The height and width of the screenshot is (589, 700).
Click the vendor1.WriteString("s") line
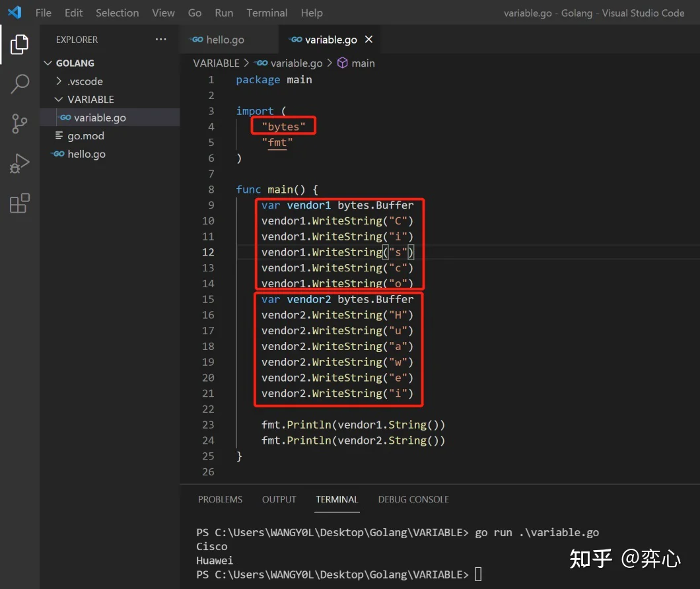[x=337, y=252]
